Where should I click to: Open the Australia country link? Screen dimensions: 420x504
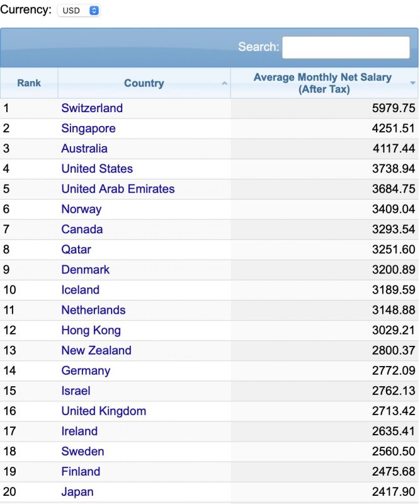click(x=84, y=149)
